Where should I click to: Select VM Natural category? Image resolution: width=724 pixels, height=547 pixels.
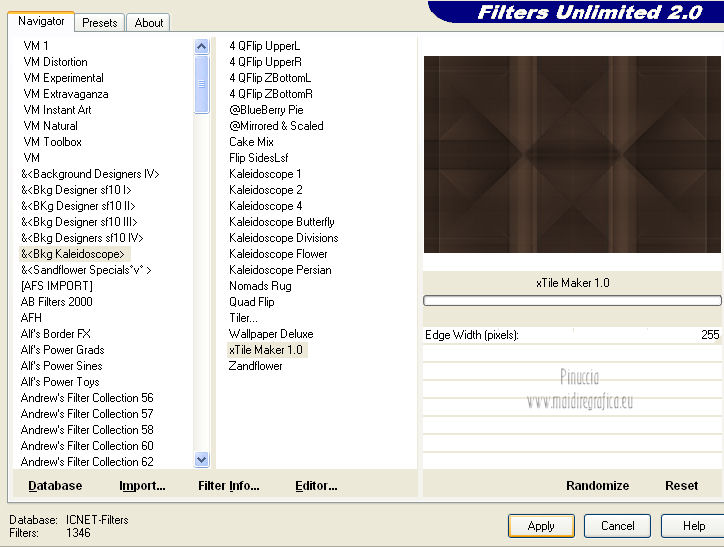pos(51,126)
